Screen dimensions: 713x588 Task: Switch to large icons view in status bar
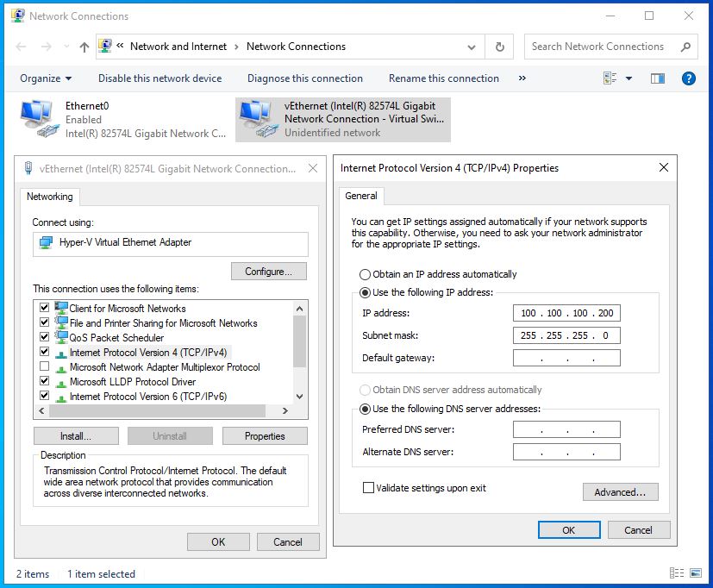(x=695, y=573)
